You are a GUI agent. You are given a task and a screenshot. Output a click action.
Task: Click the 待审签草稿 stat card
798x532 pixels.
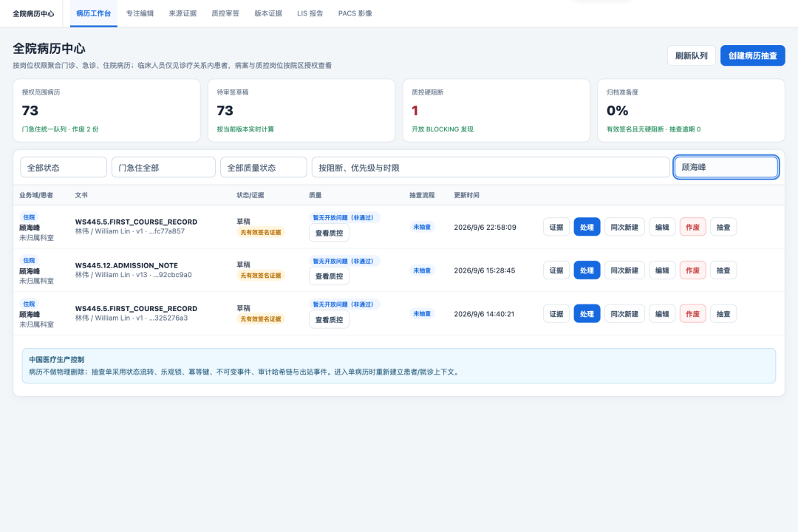pyautogui.click(x=301, y=110)
